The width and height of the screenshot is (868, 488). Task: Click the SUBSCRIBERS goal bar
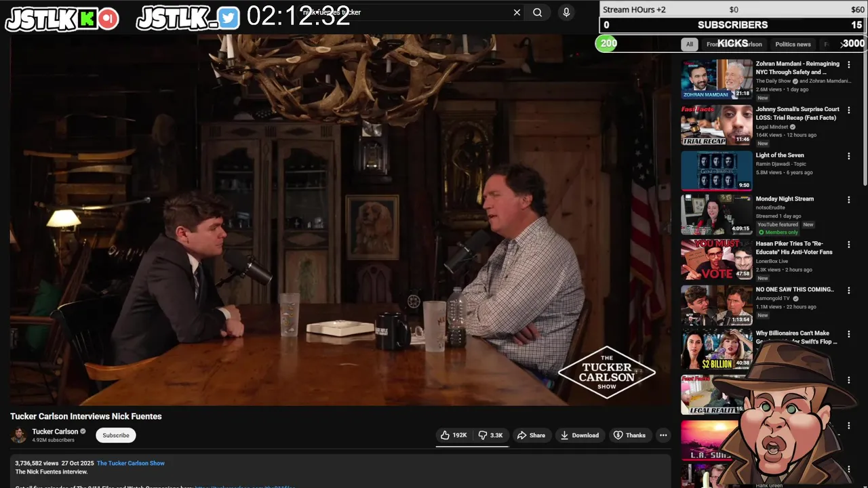click(x=733, y=25)
